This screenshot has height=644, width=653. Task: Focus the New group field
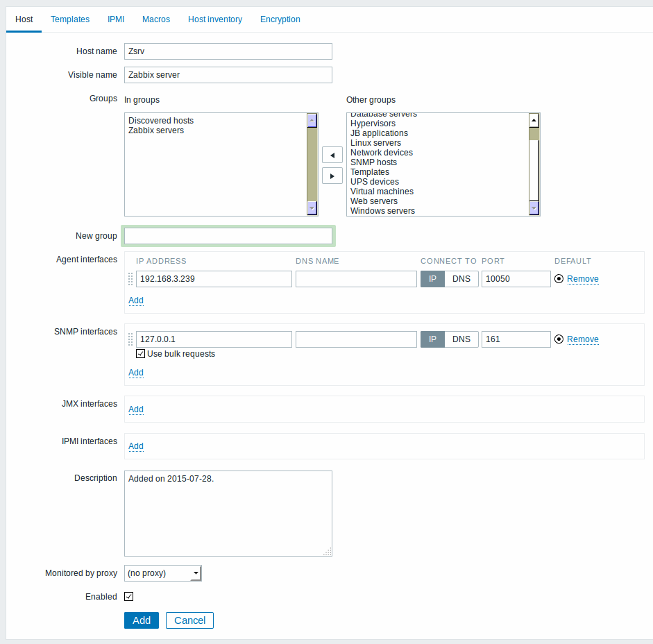(x=228, y=236)
